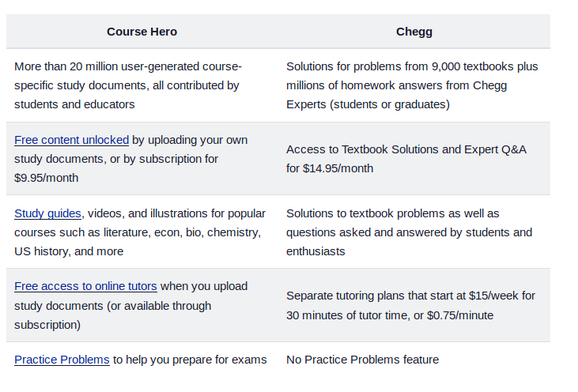
Task: Follow the 'Study guides' hyperlink
Action: 47,213
